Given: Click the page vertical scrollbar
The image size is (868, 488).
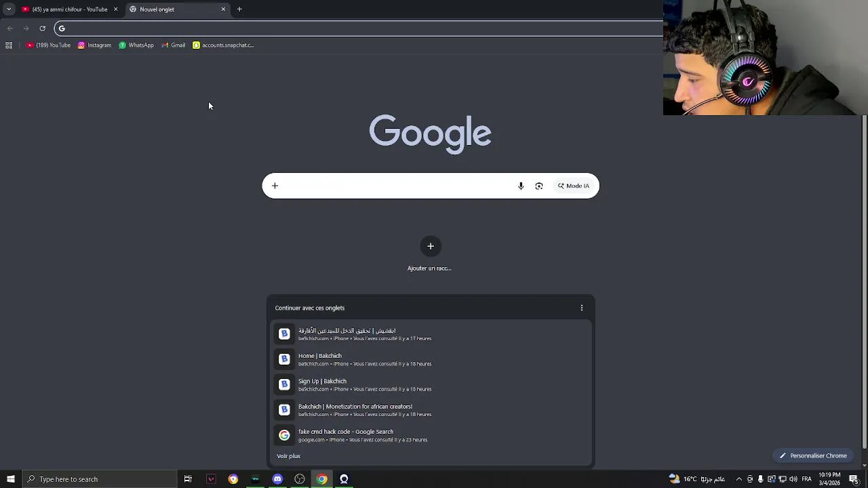Looking at the screenshot, I should 864,281.
